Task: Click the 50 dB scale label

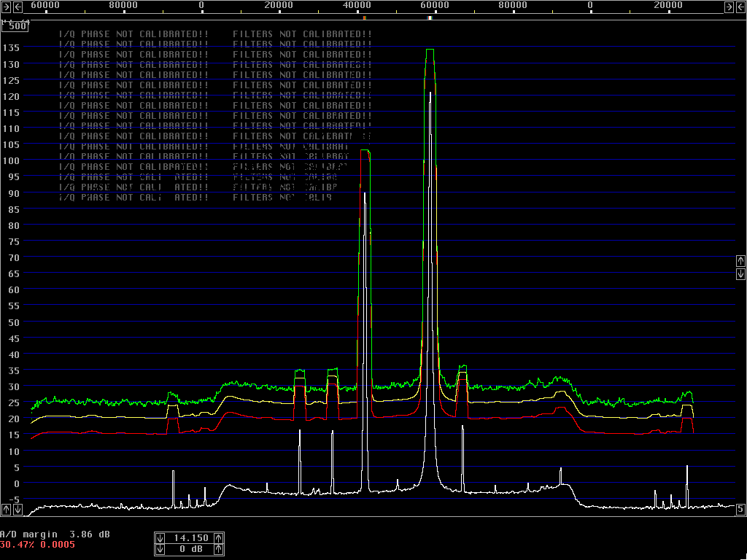Action: [x=13, y=322]
